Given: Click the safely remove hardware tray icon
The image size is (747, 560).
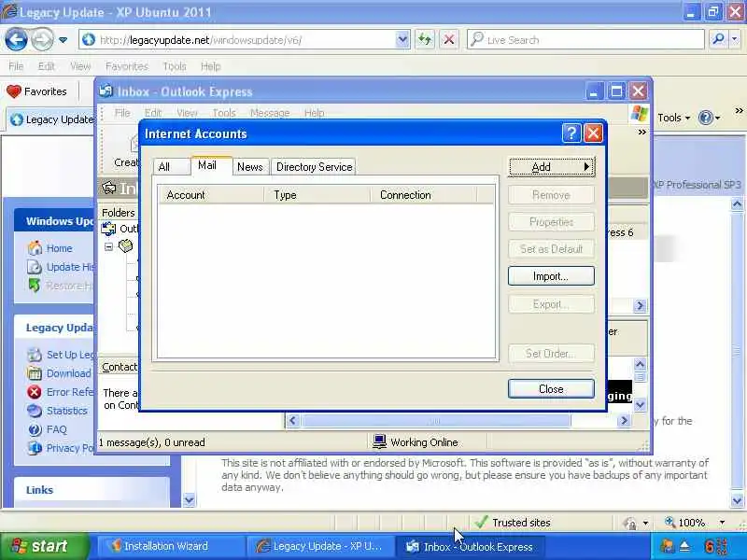Looking at the screenshot, I should tap(684, 546).
